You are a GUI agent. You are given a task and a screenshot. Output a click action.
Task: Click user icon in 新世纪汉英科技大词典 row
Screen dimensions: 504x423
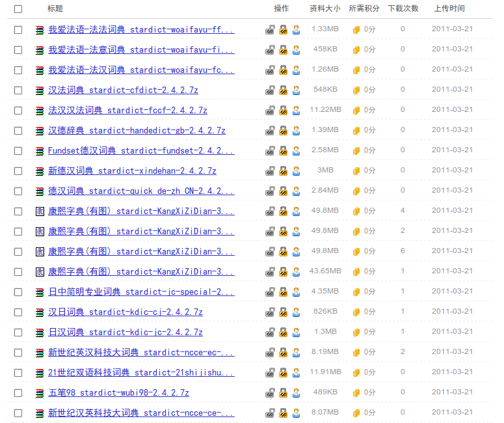click(296, 413)
